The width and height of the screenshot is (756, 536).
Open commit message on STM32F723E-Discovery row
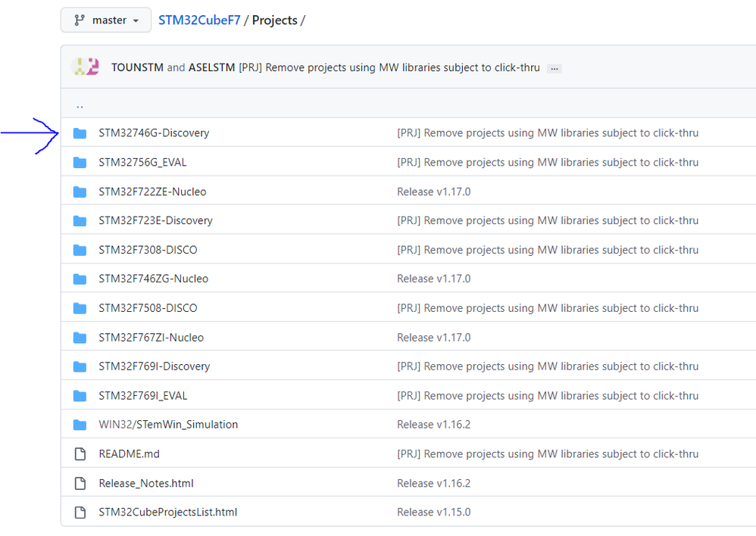pyautogui.click(x=548, y=221)
